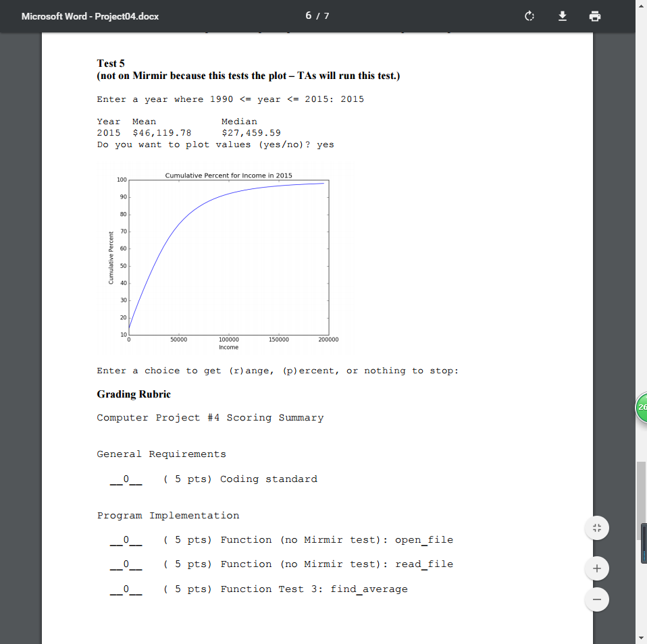The width and height of the screenshot is (647, 644).
Task: Select the document title Microsoft Word - Project04.docx
Action: [x=90, y=16]
